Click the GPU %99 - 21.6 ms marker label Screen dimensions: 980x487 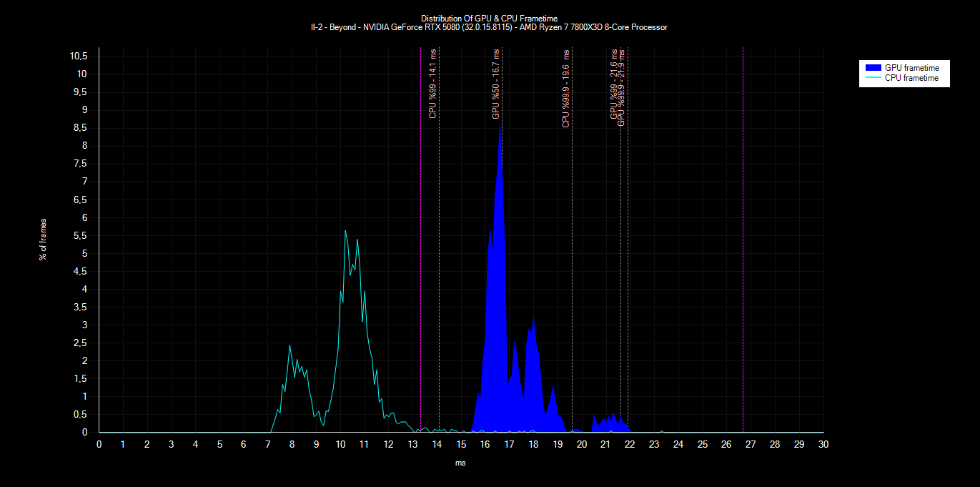613,84
